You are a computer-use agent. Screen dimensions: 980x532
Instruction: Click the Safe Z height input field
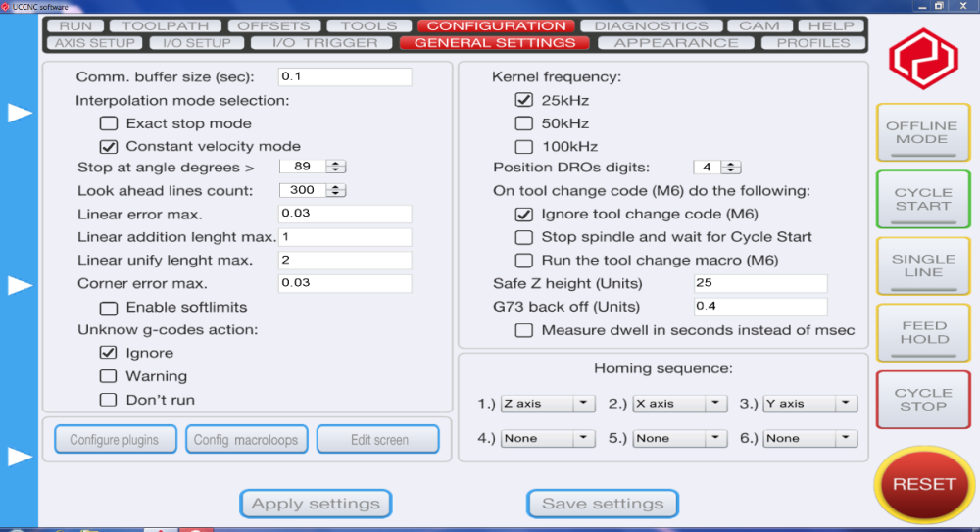click(x=760, y=283)
